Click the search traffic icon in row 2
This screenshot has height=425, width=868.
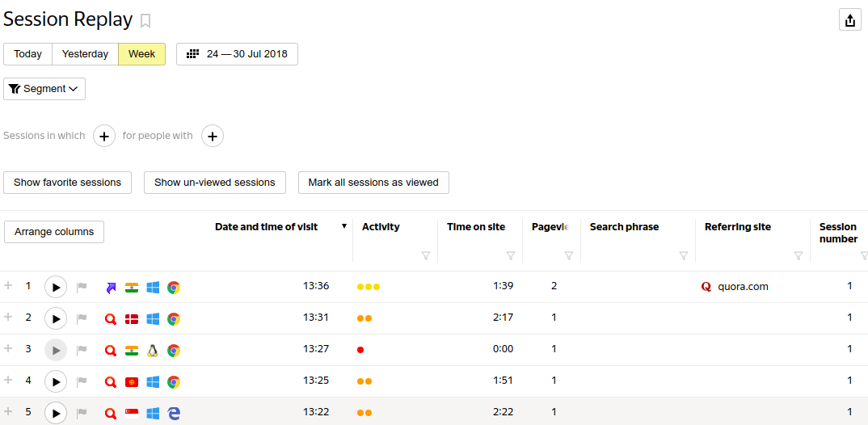(111, 318)
